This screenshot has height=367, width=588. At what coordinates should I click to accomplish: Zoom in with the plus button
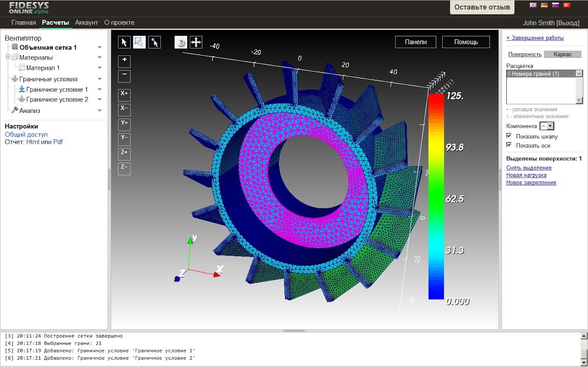click(124, 61)
